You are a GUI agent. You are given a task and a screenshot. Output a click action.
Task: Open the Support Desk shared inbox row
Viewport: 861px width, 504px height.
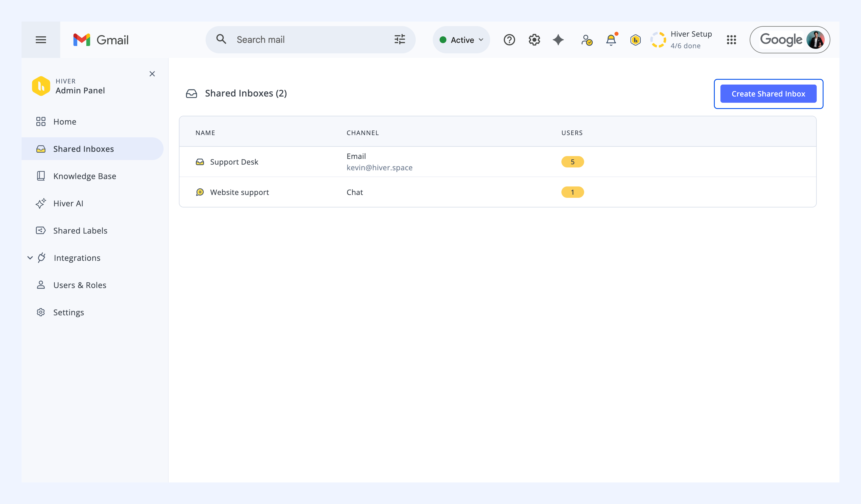[x=234, y=162]
